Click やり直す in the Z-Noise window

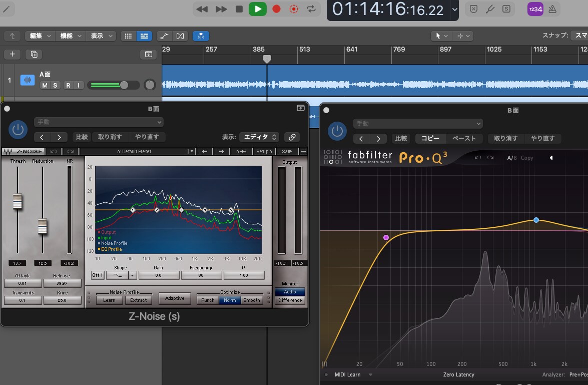click(x=147, y=137)
